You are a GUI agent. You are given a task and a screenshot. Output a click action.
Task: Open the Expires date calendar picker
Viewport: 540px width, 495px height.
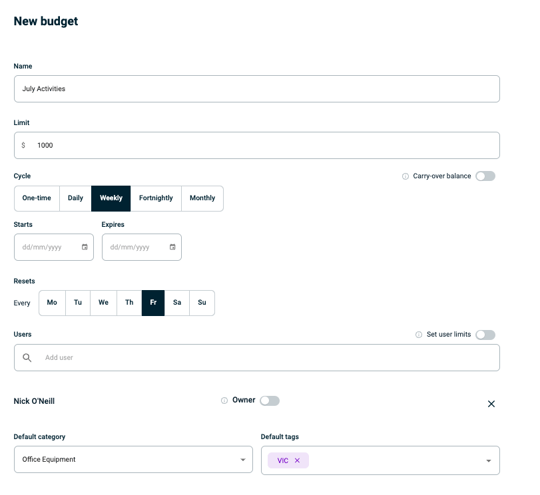coord(173,247)
